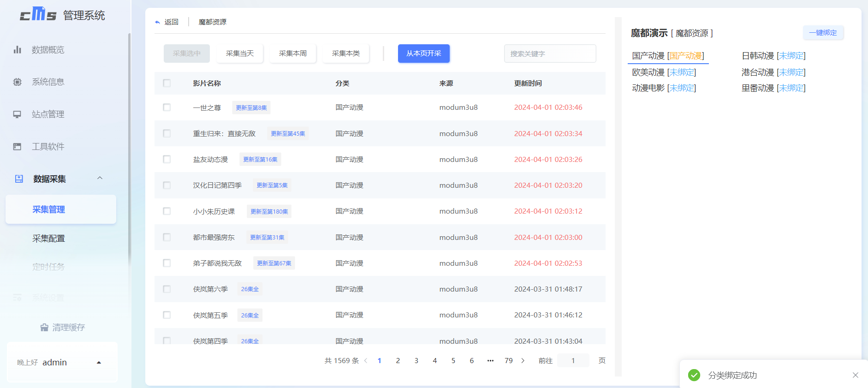Click the 数据采集 save icon

(19, 179)
